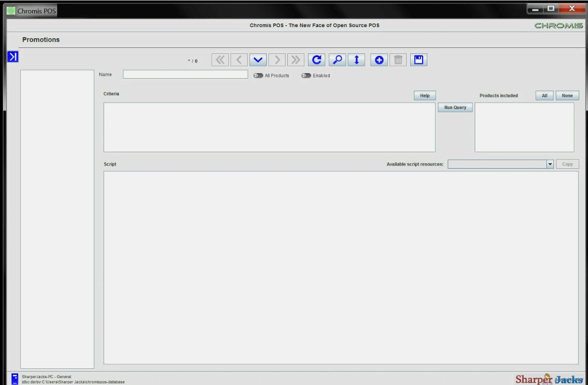Viewport: 588px width, 385px height.
Task: Click the blue down-chevron navigation button
Action: (x=258, y=60)
